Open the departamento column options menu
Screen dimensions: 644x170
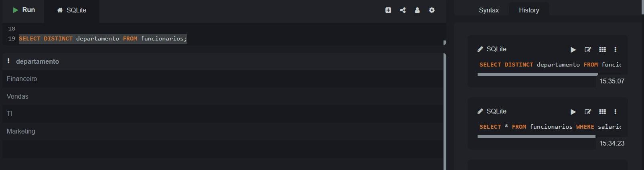point(8,61)
